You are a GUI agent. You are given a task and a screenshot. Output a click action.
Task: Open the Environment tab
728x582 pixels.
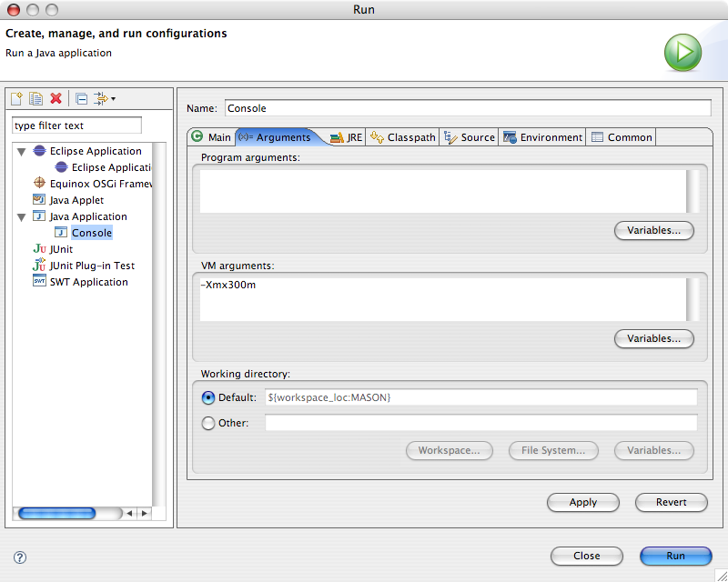coord(543,137)
